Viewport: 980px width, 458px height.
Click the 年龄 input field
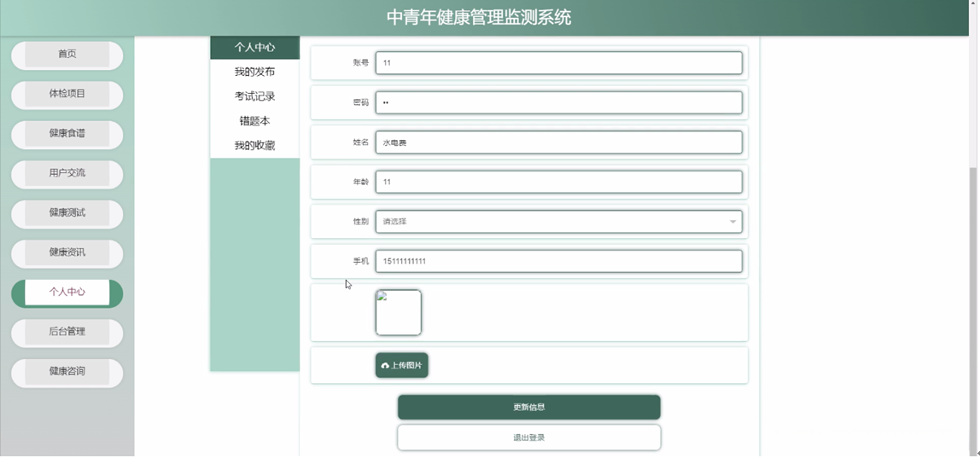pos(559,182)
